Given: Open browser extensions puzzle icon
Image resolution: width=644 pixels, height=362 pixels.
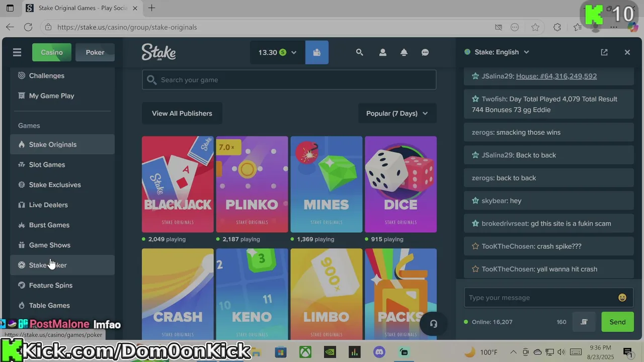Looking at the screenshot, I should tap(557, 27).
